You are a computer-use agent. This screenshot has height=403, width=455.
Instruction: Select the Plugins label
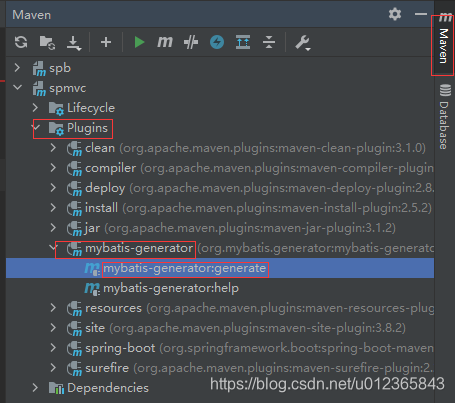pyautogui.click(x=87, y=128)
